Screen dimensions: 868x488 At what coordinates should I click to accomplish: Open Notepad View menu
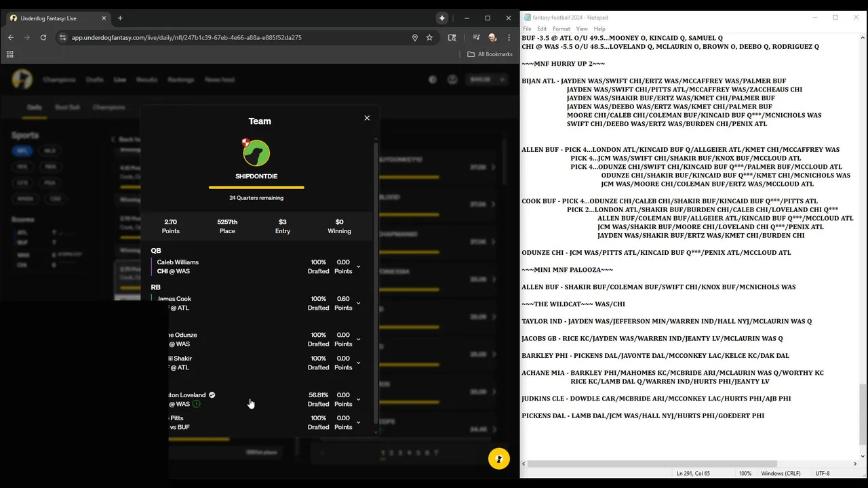[582, 29]
